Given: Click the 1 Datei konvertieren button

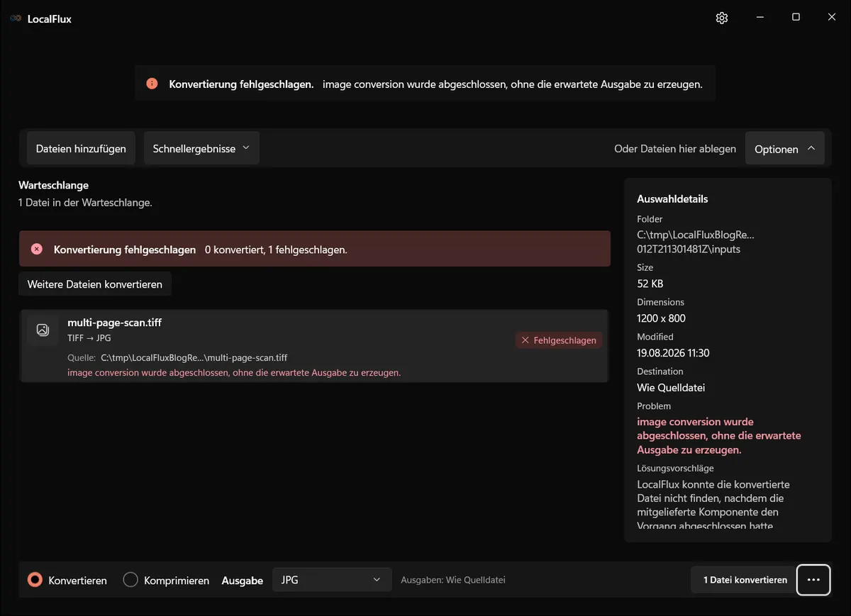Looking at the screenshot, I should tap(745, 580).
